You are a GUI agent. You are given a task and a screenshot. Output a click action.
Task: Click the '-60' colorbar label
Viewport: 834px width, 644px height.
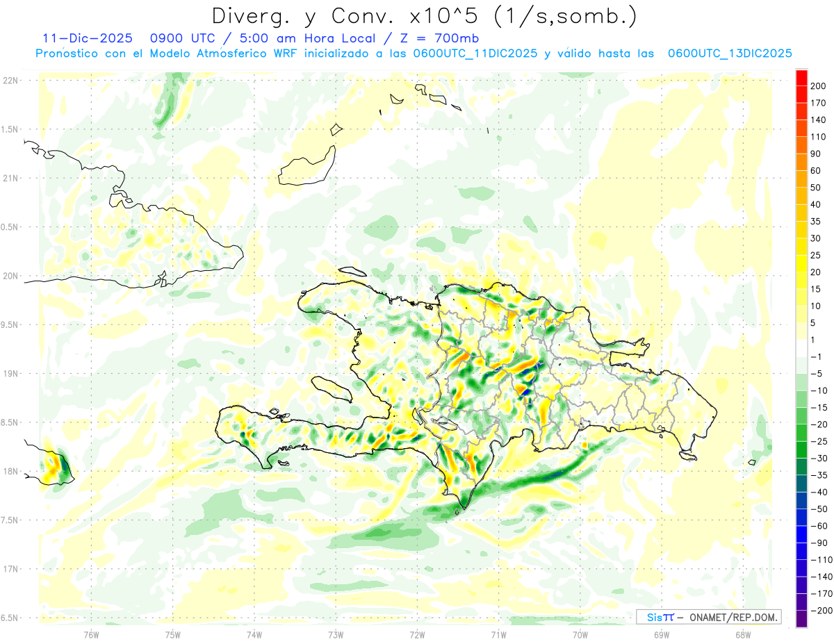point(818,526)
